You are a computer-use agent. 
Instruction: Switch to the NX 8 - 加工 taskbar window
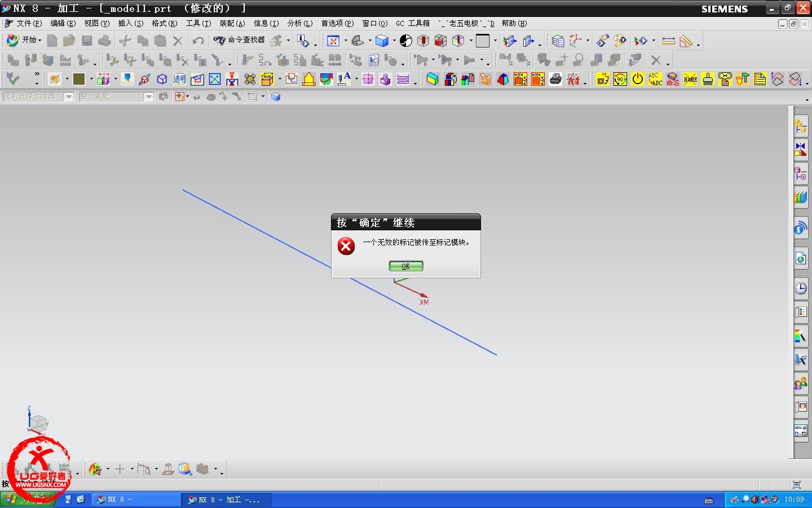[228, 500]
